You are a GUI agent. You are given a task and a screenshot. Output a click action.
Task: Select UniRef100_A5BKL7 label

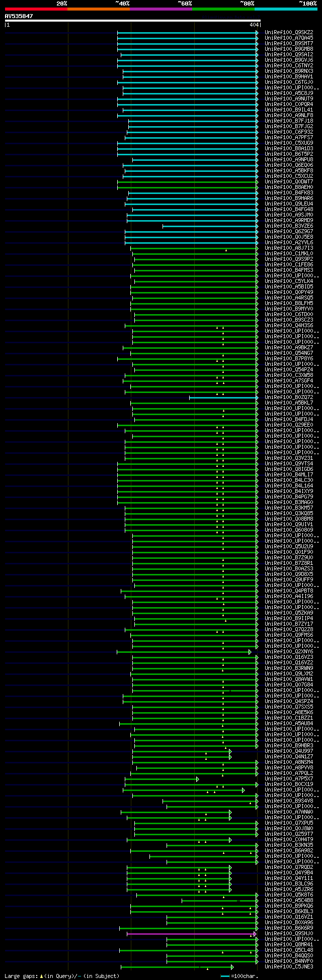(289, 403)
